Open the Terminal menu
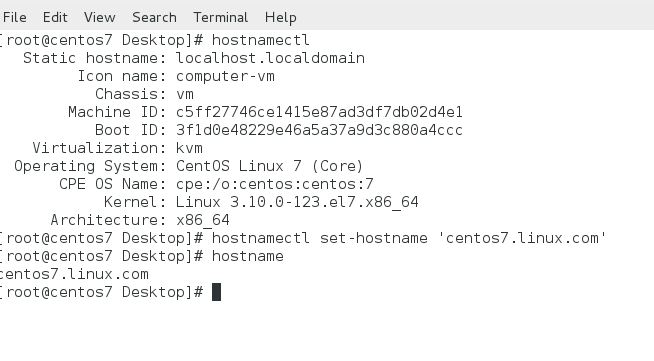 pyautogui.click(x=220, y=18)
